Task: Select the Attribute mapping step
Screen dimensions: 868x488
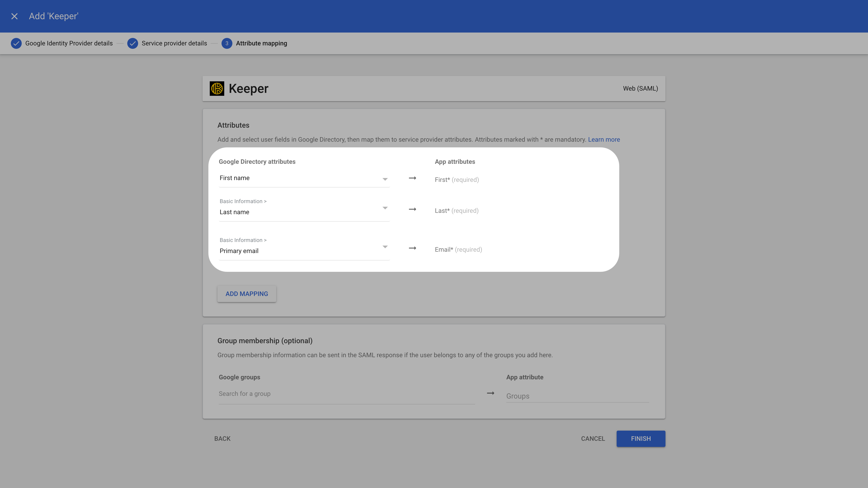Action: 261,43
